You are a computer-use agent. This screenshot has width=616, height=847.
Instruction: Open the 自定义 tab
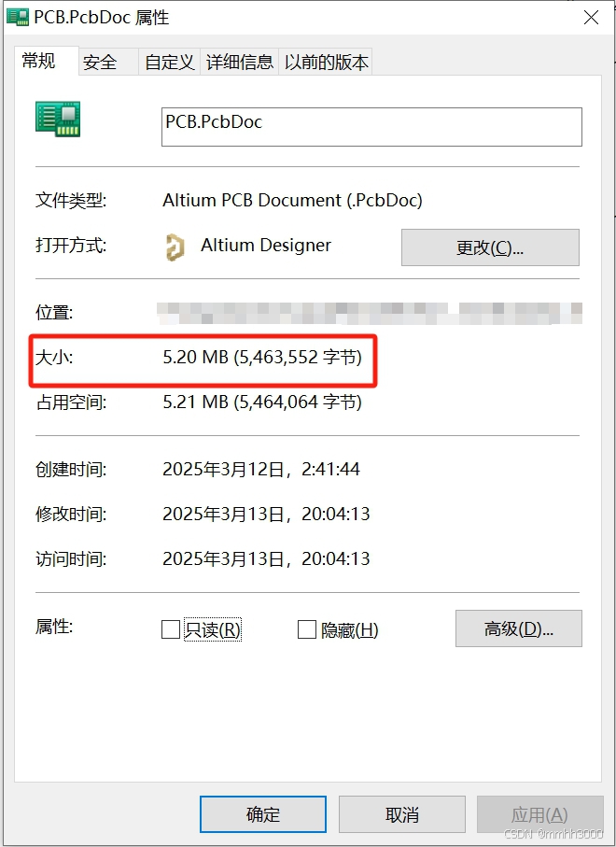click(x=170, y=63)
